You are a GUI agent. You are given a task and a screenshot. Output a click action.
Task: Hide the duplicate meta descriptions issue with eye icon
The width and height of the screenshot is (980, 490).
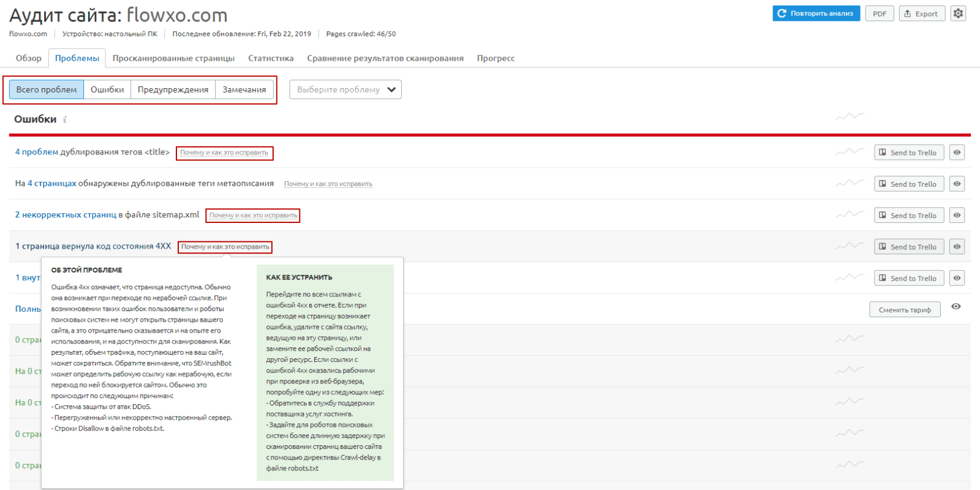[957, 184]
